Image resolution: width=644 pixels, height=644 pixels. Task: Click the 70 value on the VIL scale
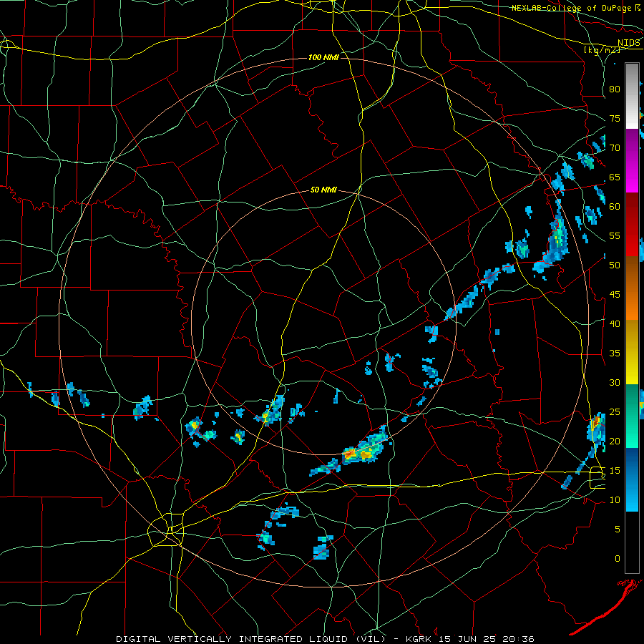click(615, 148)
